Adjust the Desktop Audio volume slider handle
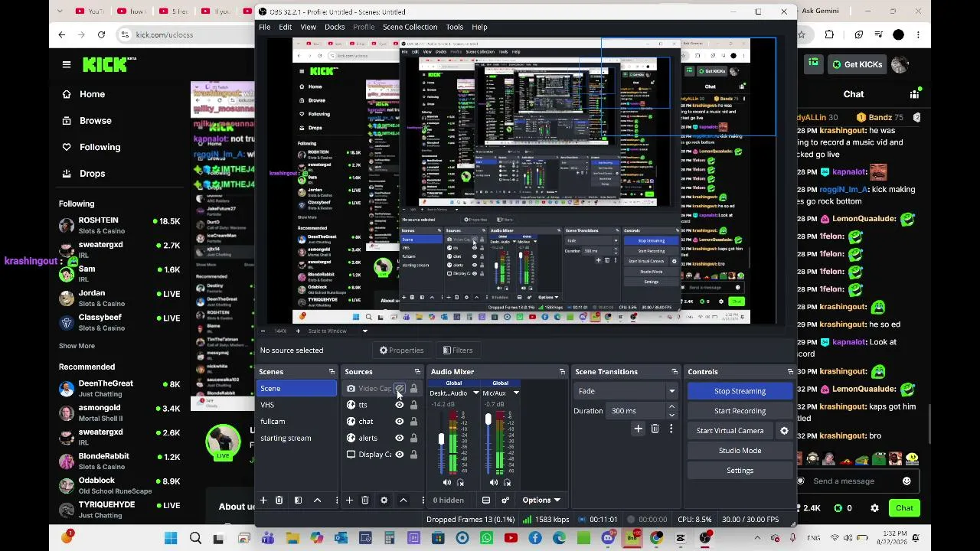 [x=441, y=439]
